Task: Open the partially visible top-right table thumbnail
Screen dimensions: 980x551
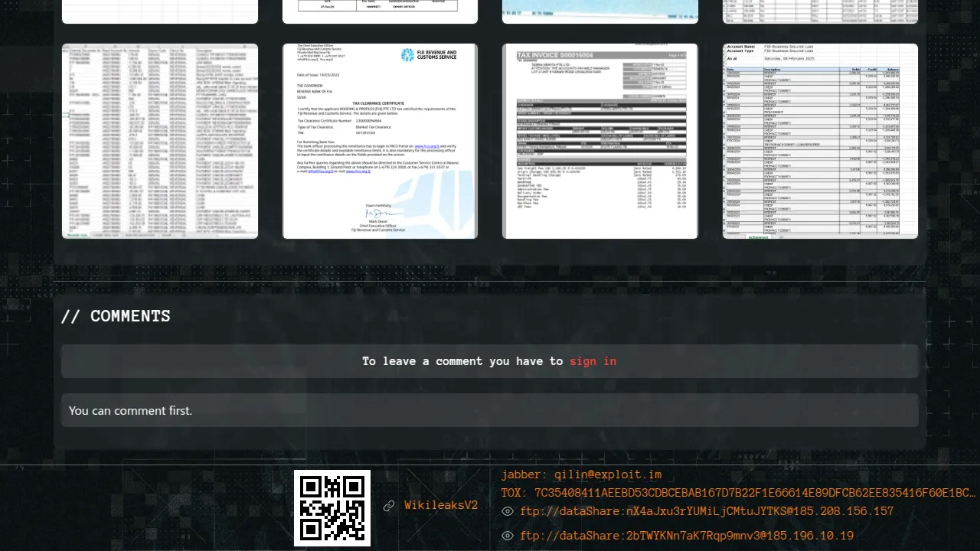Action: point(820,11)
